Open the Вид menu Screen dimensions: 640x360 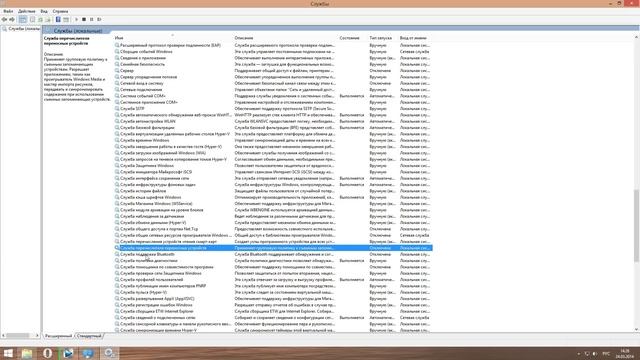click(44, 11)
